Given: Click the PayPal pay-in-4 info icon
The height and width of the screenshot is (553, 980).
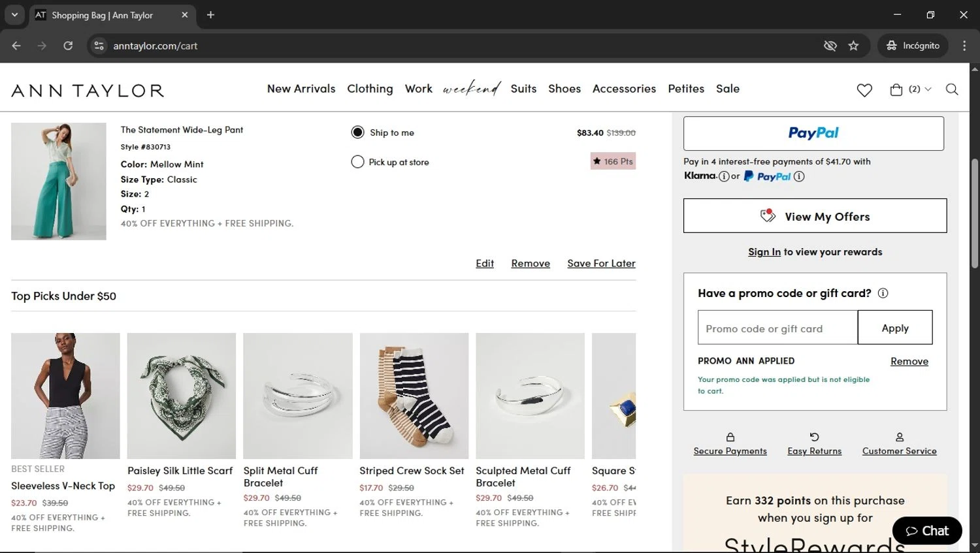Looking at the screenshot, I should [x=799, y=176].
